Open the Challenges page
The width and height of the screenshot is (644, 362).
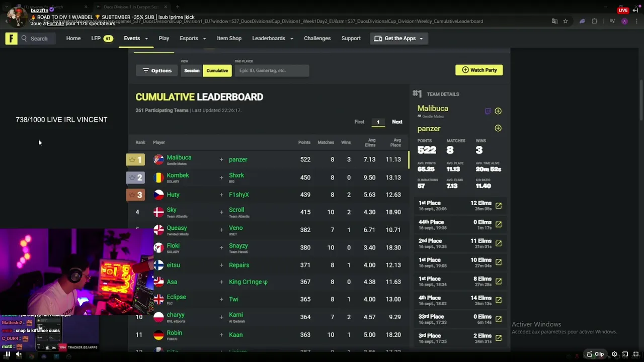(x=317, y=39)
